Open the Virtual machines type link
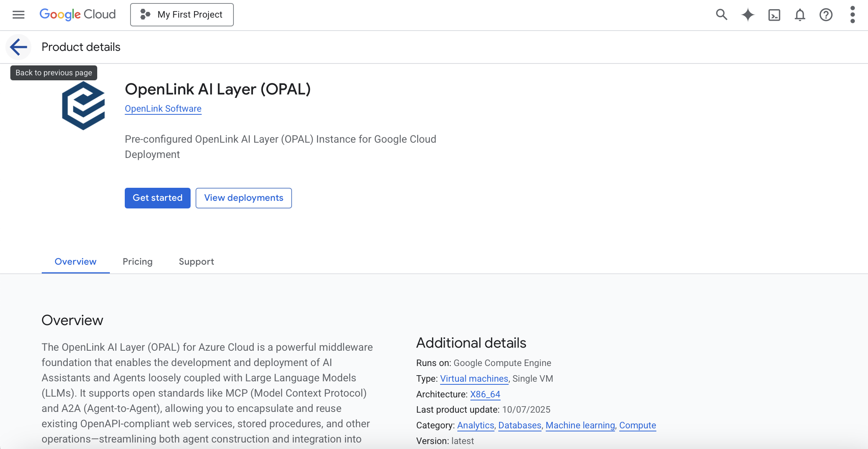The width and height of the screenshot is (868, 449). tap(474, 379)
